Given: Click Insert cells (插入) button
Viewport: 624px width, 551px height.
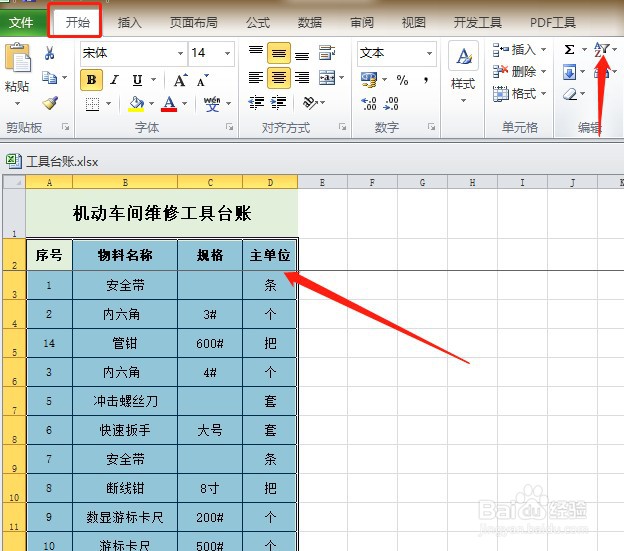Looking at the screenshot, I should click(519, 50).
